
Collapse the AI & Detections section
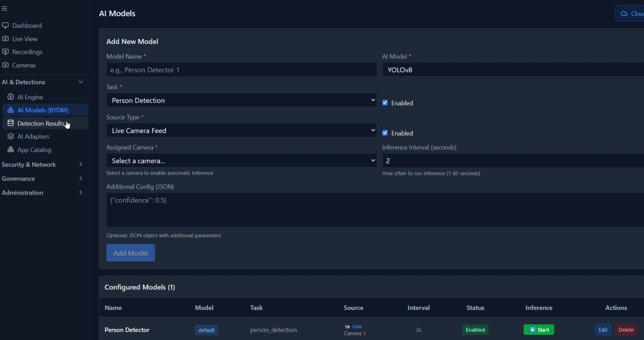click(43, 82)
